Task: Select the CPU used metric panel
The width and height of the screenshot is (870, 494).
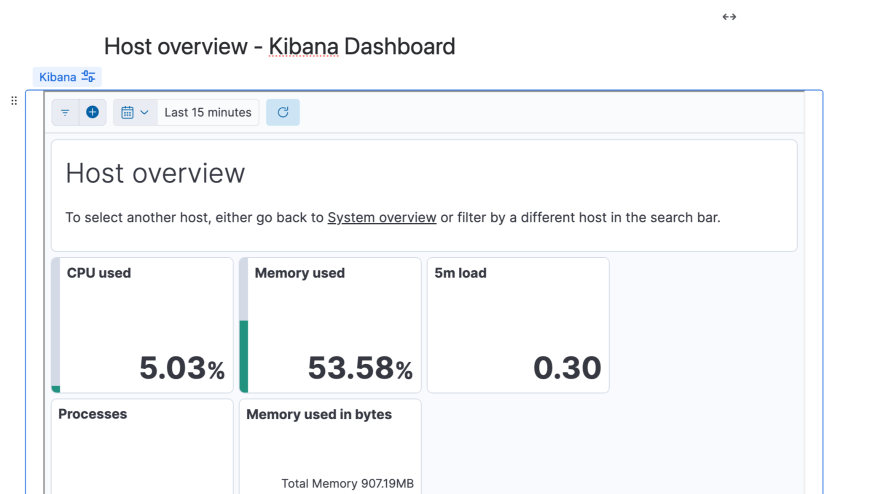Action: pyautogui.click(x=146, y=325)
